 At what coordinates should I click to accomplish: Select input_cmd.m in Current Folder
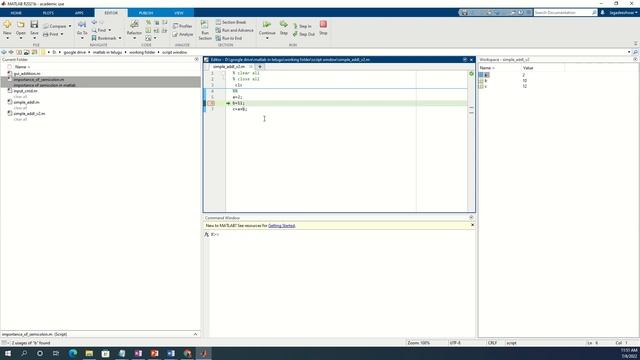tap(25, 91)
